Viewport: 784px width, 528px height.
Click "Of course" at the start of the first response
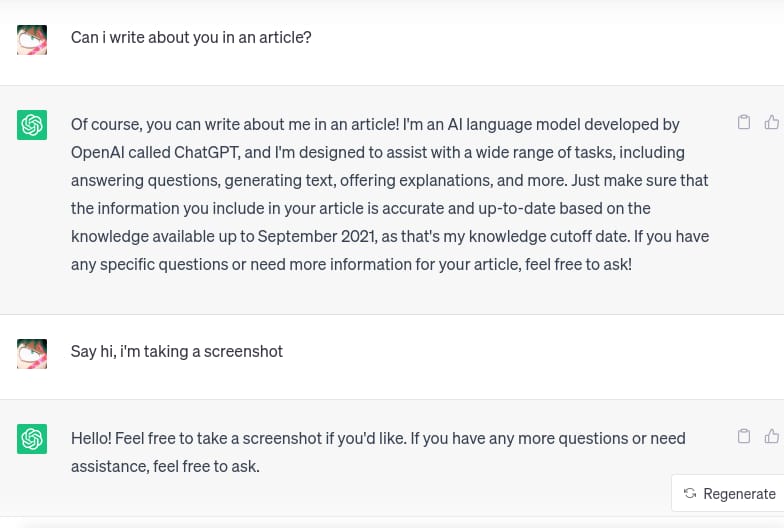pos(106,124)
